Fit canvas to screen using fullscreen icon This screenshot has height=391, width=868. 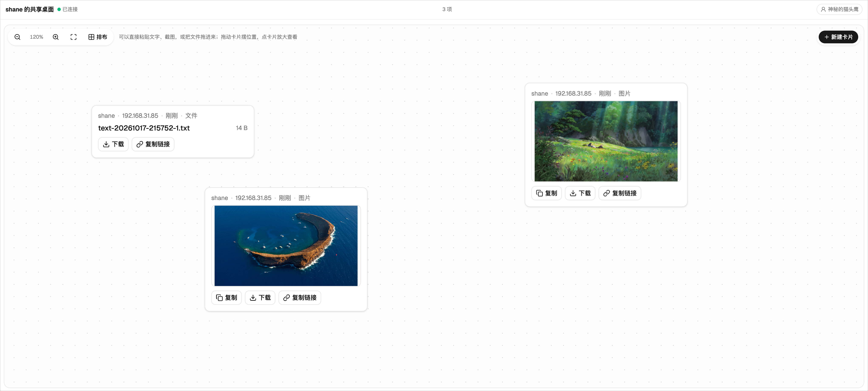[74, 37]
